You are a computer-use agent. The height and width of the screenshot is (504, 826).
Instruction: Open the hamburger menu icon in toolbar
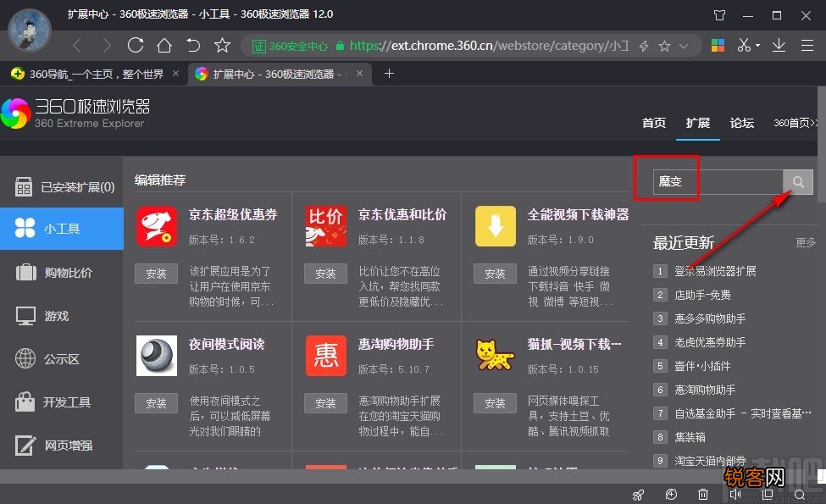click(x=807, y=46)
